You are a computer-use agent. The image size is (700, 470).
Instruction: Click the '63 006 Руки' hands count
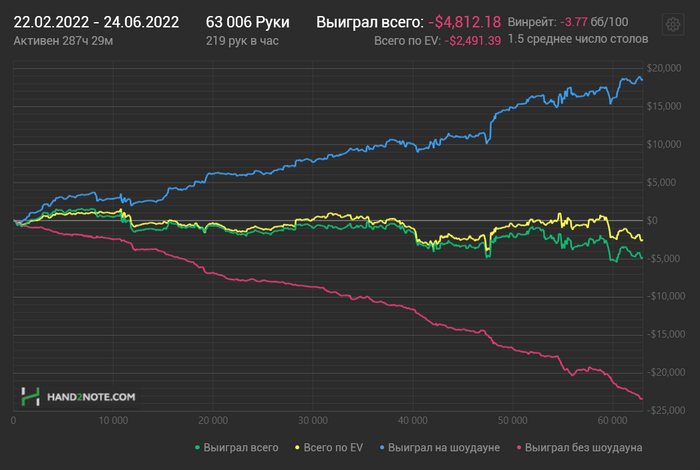pyautogui.click(x=247, y=22)
